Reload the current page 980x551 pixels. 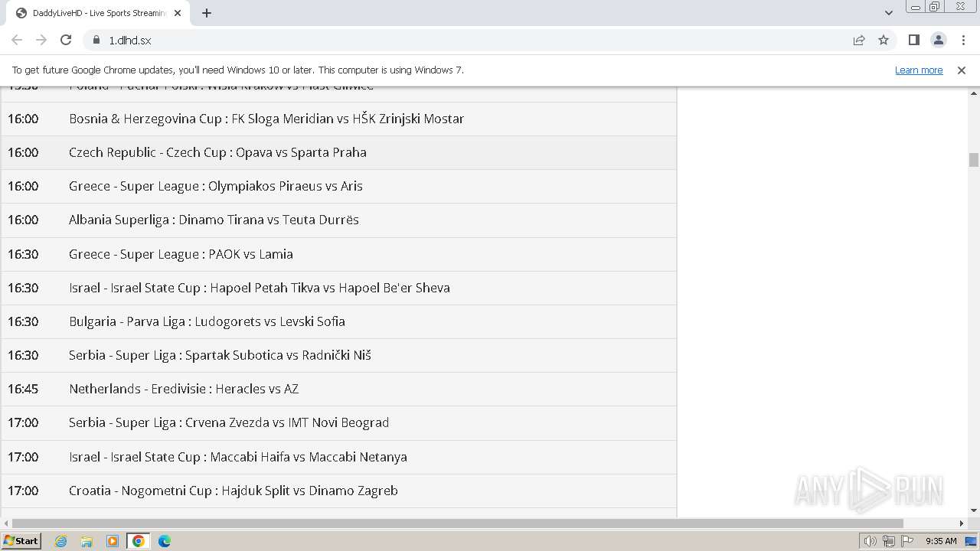[66, 40]
